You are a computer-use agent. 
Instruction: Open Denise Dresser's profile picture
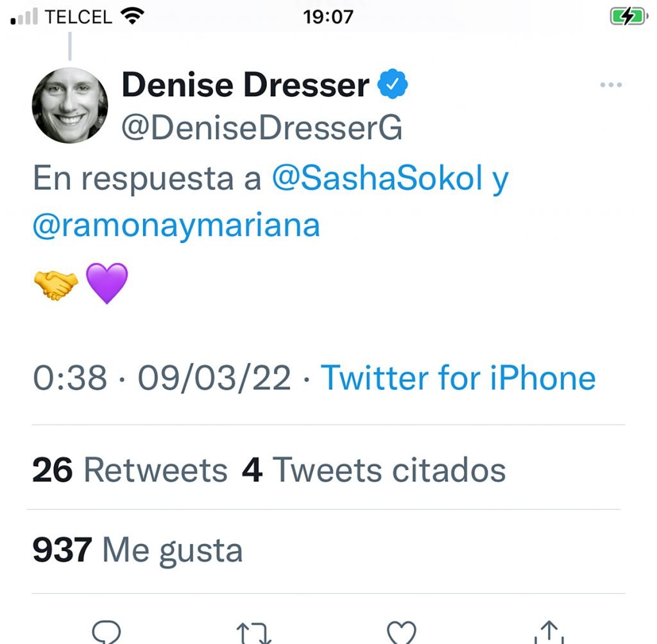[69, 105]
